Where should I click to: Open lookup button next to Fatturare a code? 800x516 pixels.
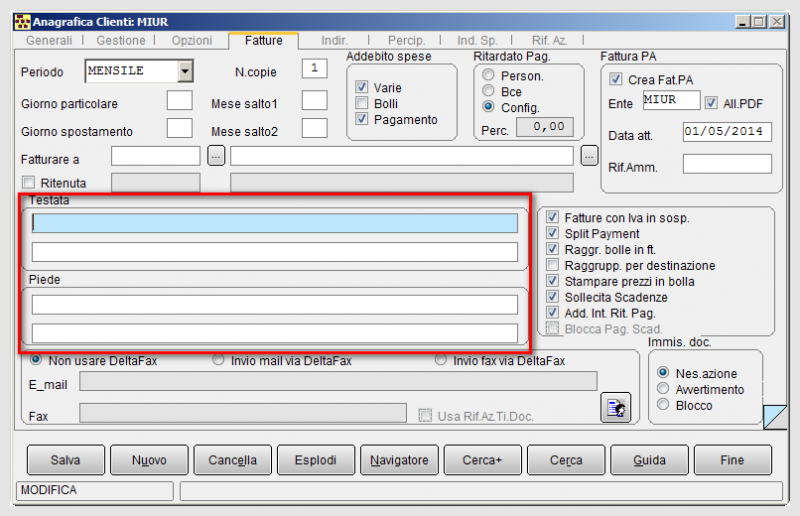click(216, 156)
